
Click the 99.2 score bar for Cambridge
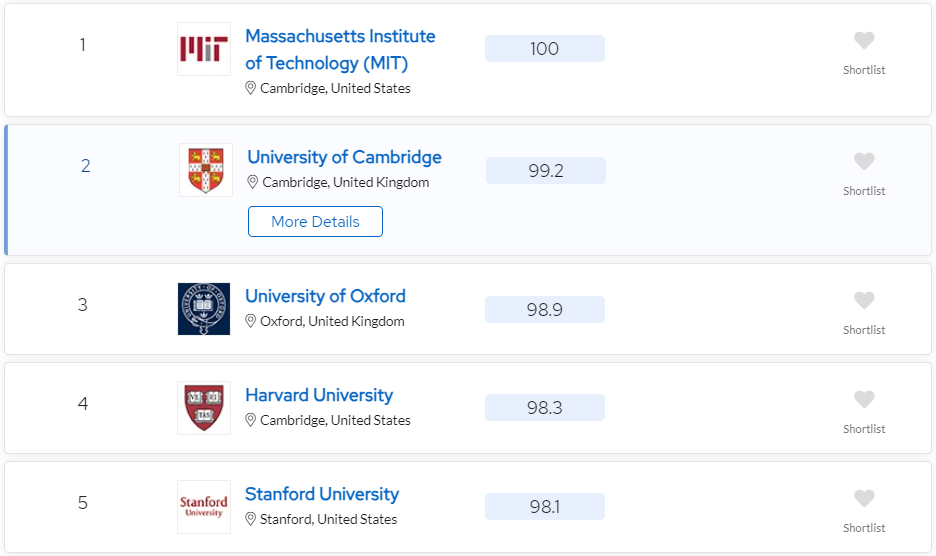coord(546,171)
